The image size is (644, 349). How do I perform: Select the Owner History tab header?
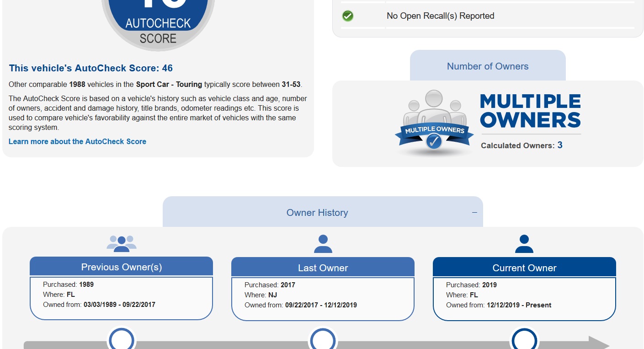click(323, 212)
